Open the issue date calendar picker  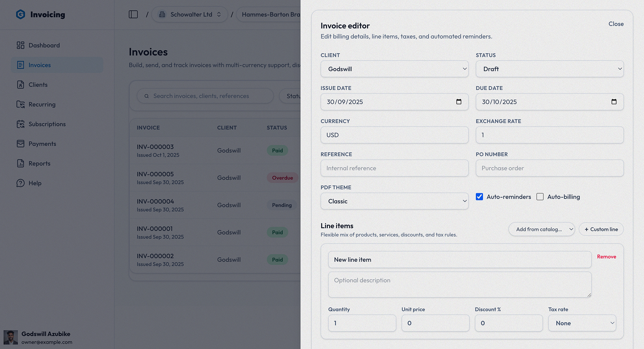pos(459,102)
